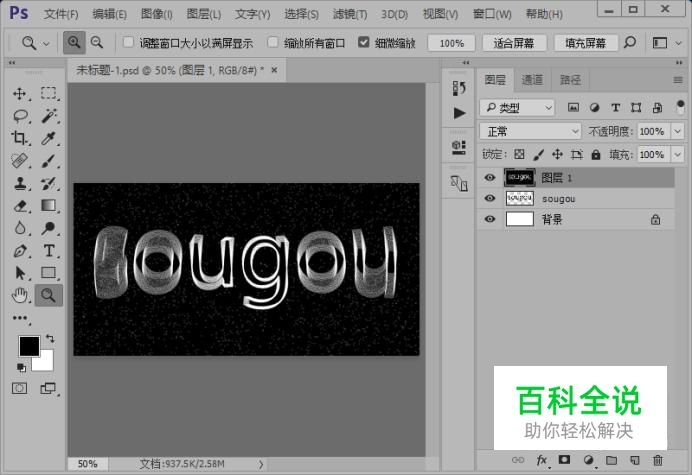Image resolution: width=692 pixels, height=475 pixels.
Task: Delete layer with trash icon
Action: coord(658,460)
